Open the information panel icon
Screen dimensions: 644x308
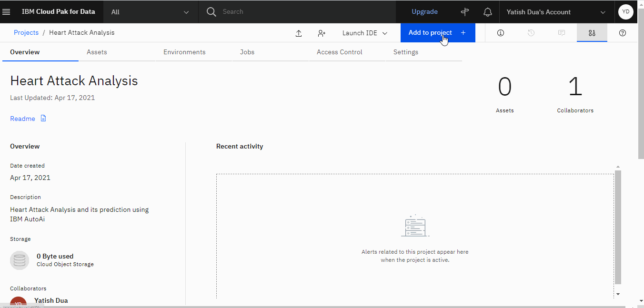(x=501, y=33)
